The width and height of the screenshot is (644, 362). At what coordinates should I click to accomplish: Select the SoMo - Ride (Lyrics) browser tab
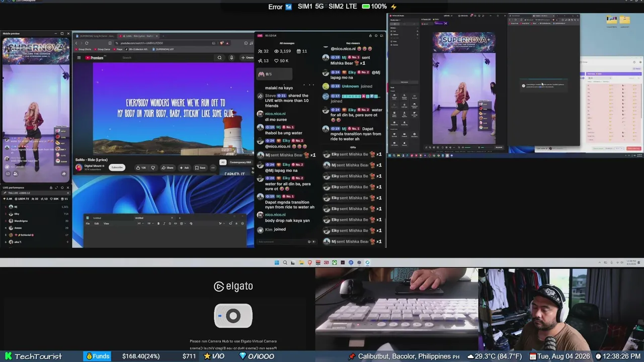click(138, 36)
